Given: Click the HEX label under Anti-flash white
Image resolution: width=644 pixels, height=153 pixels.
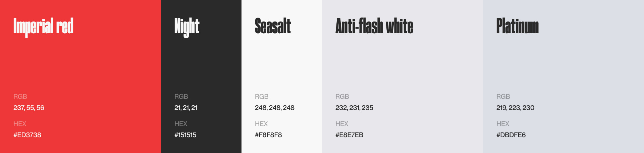Looking at the screenshot, I should click(x=342, y=124).
